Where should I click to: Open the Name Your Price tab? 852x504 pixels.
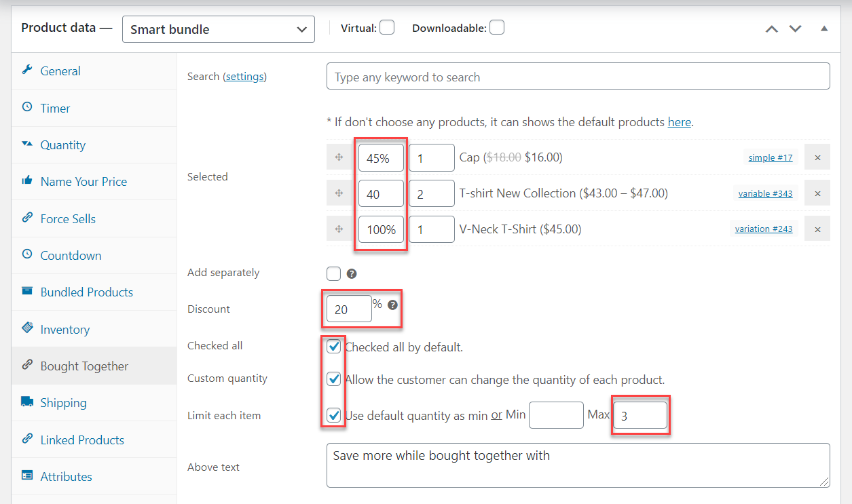coord(84,181)
